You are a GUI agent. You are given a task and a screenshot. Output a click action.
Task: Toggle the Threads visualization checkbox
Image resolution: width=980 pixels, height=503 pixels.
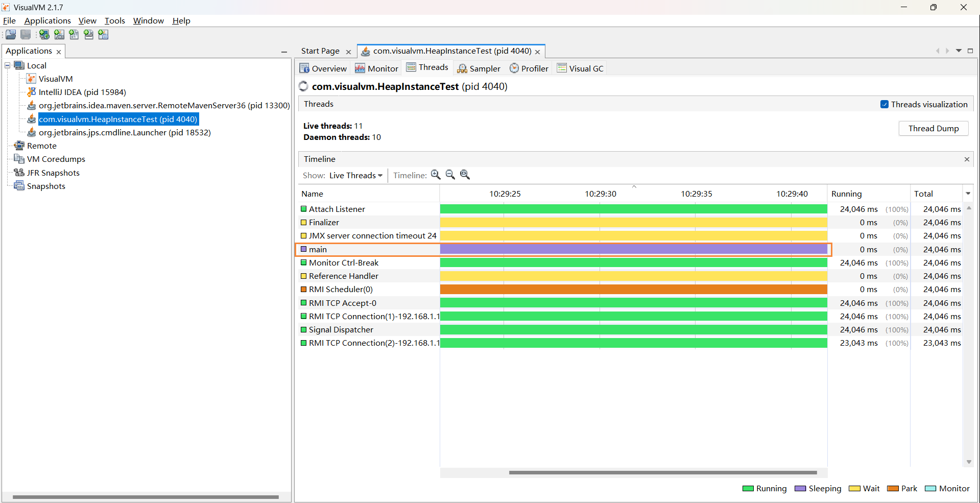tap(885, 104)
